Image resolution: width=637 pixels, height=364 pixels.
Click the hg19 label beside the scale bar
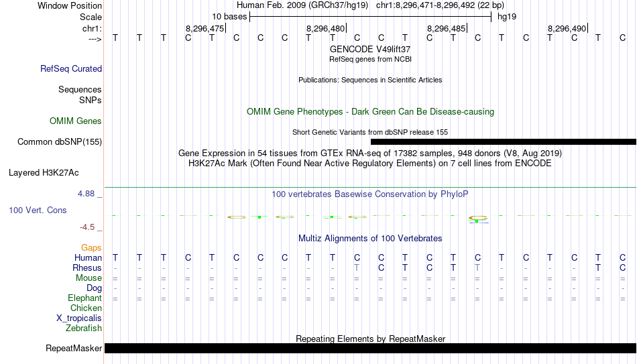coord(507,17)
